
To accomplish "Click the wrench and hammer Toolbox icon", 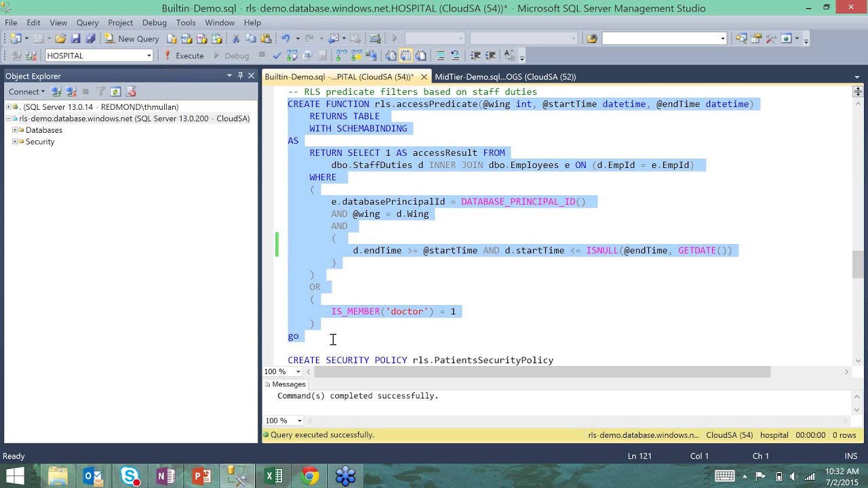I will tap(771, 39).
